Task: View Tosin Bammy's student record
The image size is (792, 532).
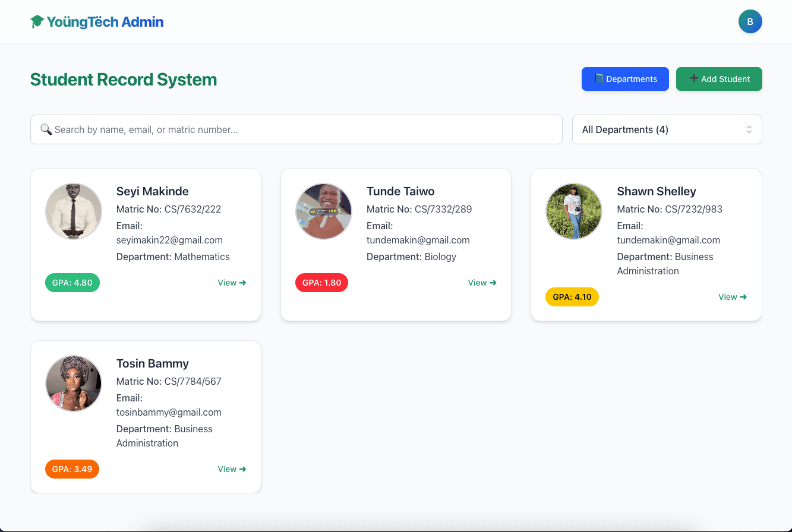Action: click(231, 469)
